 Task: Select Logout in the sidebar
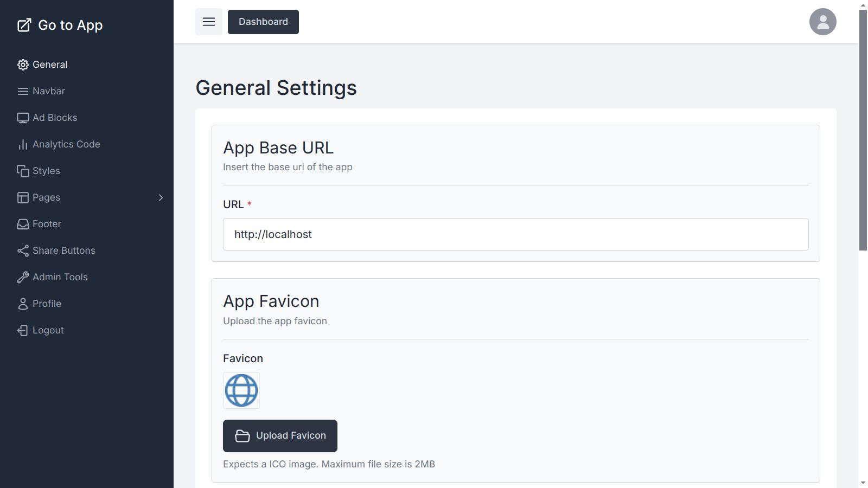click(x=48, y=330)
